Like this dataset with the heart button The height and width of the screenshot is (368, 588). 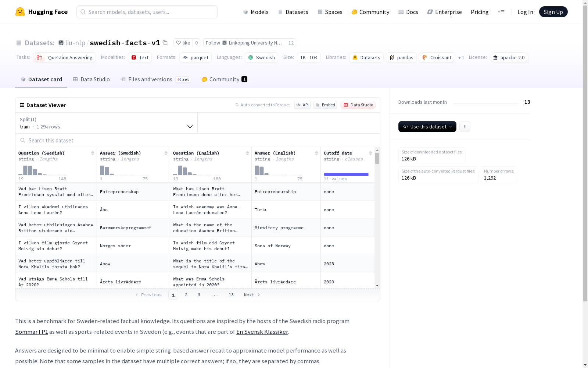tap(183, 43)
